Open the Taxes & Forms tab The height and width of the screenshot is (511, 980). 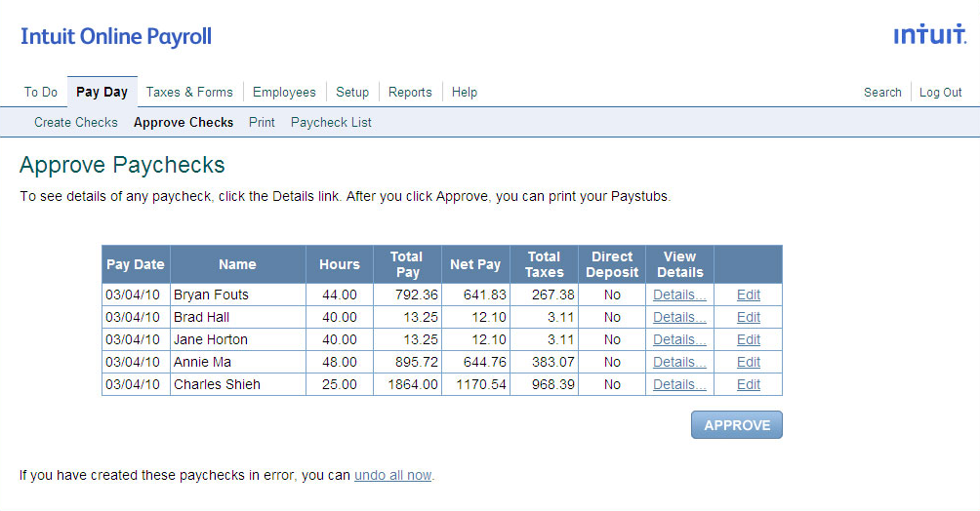pyautogui.click(x=189, y=92)
